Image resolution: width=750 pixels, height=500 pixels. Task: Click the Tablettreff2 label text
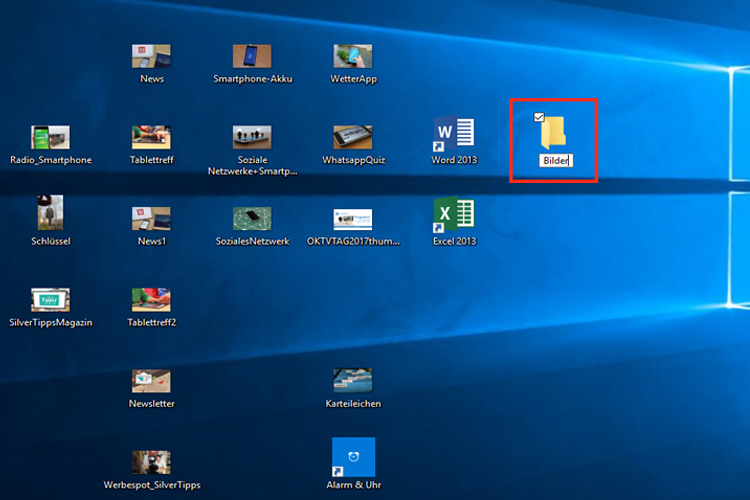152,322
